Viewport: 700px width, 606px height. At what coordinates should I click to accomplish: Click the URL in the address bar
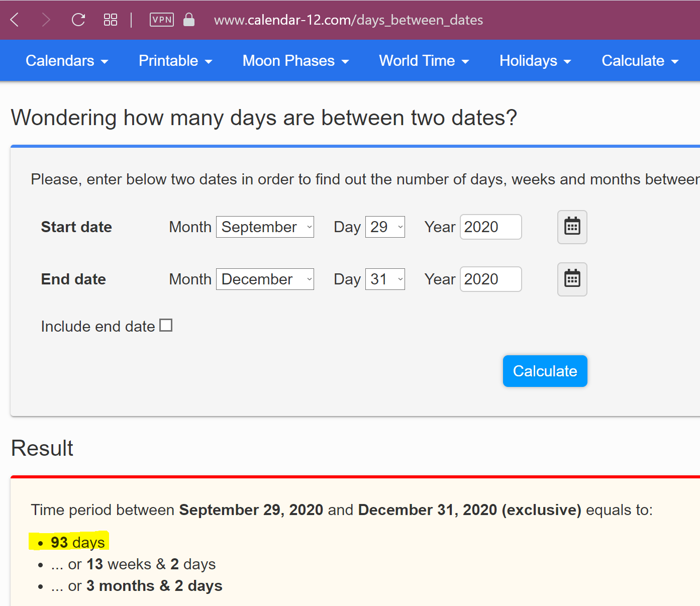[x=348, y=20]
